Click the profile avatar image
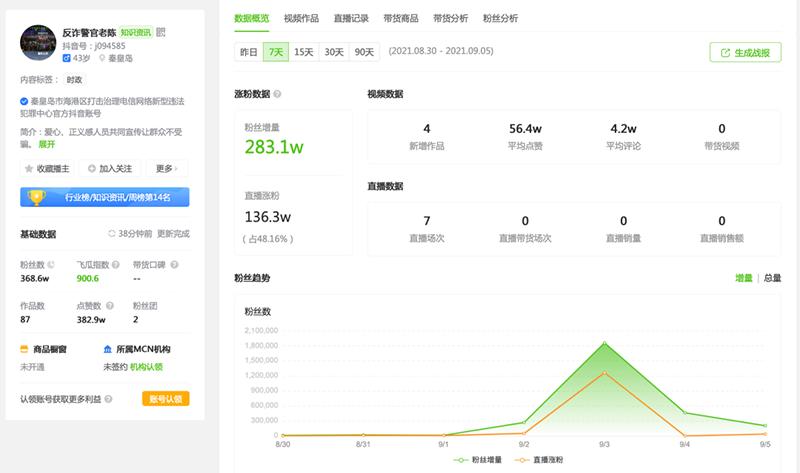The width and height of the screenshot is (800, 473). (38, 43)
